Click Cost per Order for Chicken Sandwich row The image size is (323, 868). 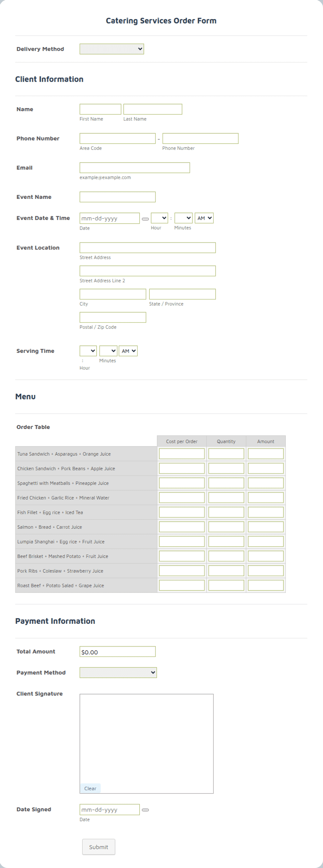[182, 468]
